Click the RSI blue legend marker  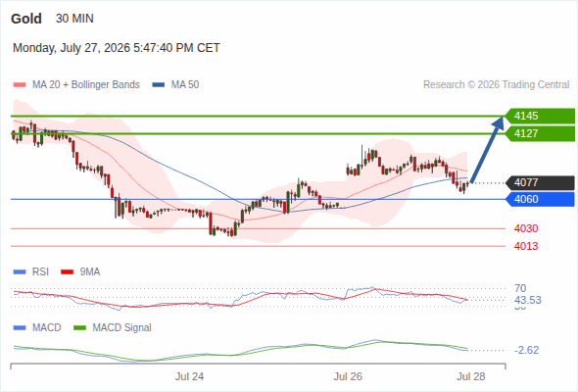click(20, 272)
